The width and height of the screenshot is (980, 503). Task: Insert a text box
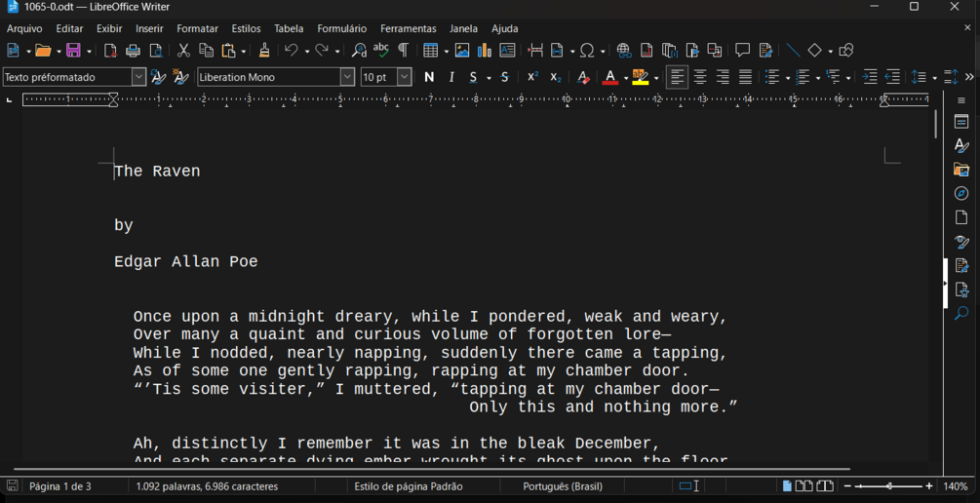click(x=507, y=51)
